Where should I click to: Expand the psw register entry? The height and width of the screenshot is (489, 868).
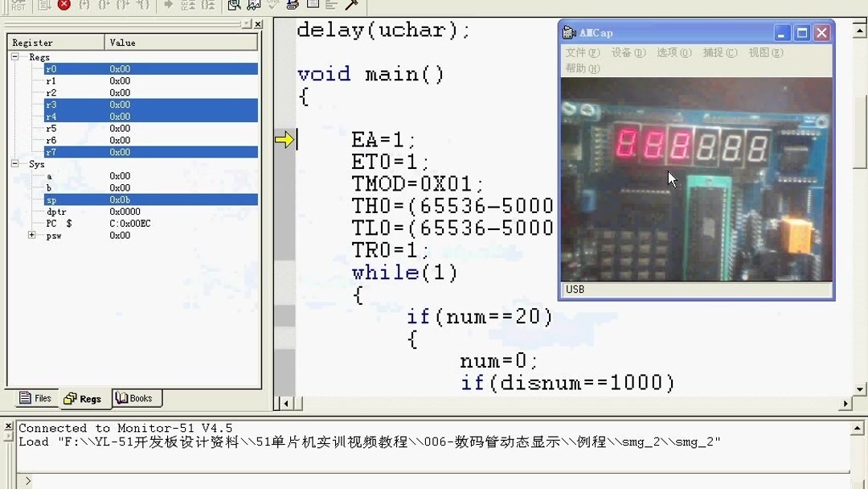(31, 236)
